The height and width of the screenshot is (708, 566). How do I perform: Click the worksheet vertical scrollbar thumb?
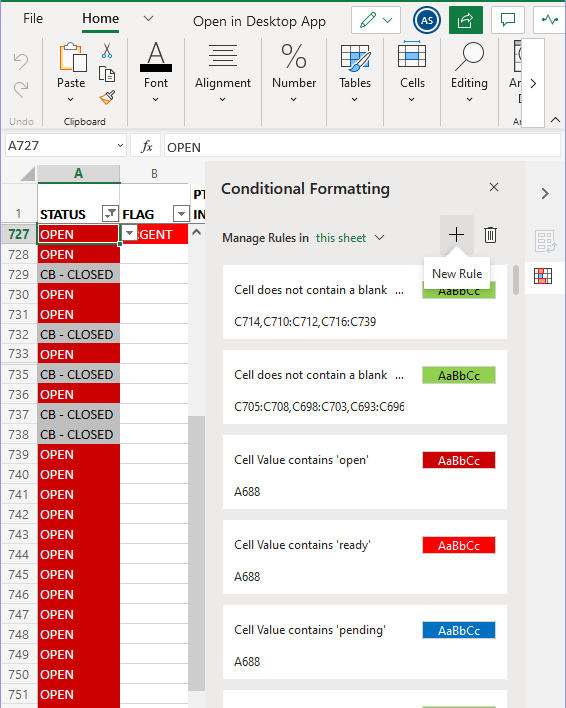click(196, 553)
